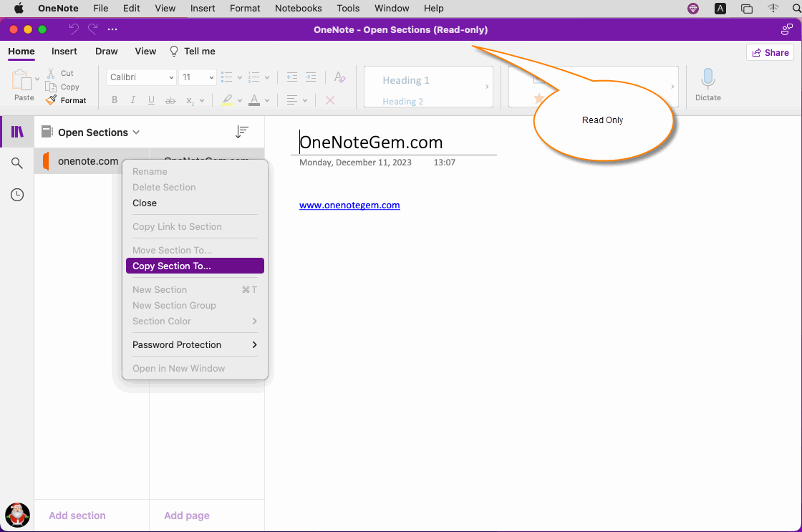The image size is (802, 532).
Task: Click the sort pages icon
Action: coord(242,132)
